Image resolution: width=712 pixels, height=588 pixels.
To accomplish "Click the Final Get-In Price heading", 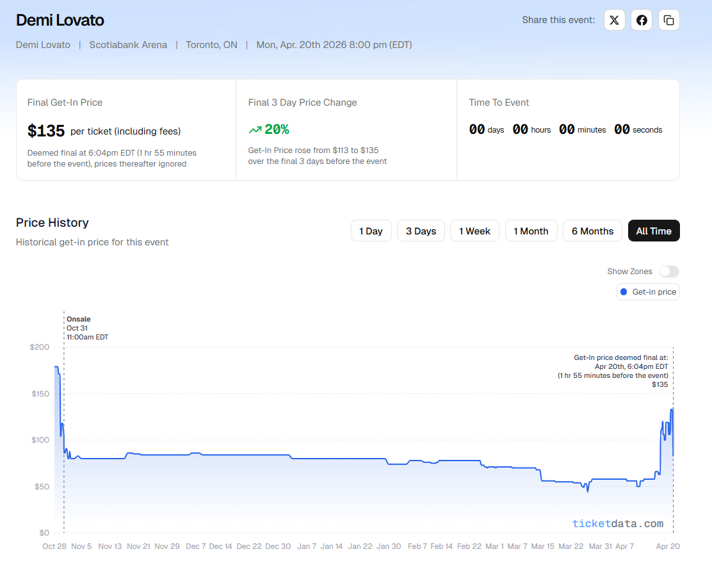I will [65, 102].
